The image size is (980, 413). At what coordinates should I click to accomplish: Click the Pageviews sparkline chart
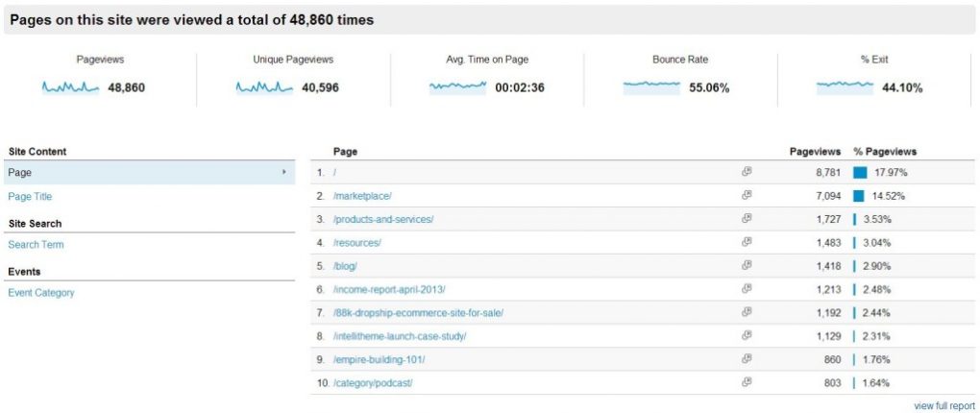pyautogui.click(x=71, y=86)
